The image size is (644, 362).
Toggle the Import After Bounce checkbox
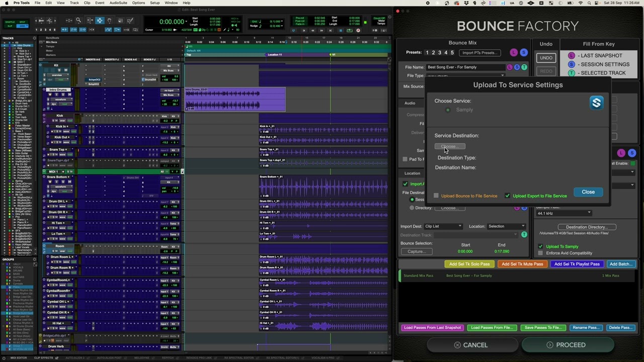coord(405,184)
